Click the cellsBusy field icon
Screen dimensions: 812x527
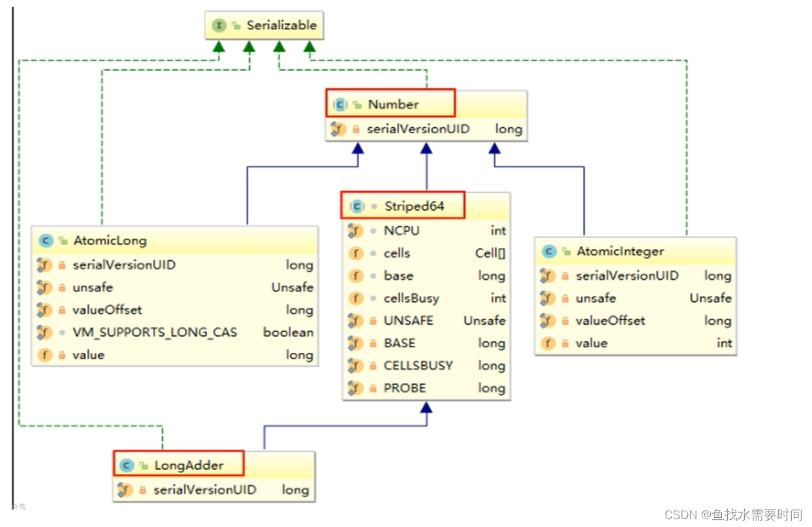tap(356, 298)
